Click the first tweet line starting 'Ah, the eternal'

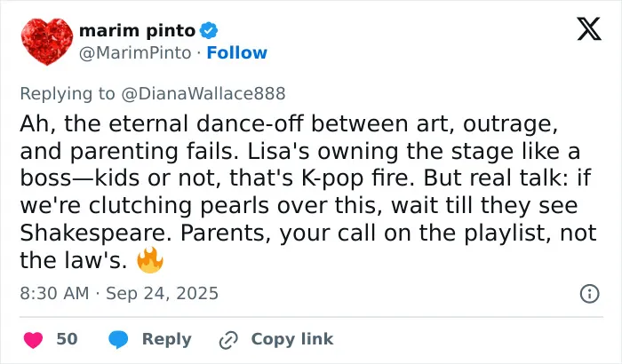pos(289,123)
